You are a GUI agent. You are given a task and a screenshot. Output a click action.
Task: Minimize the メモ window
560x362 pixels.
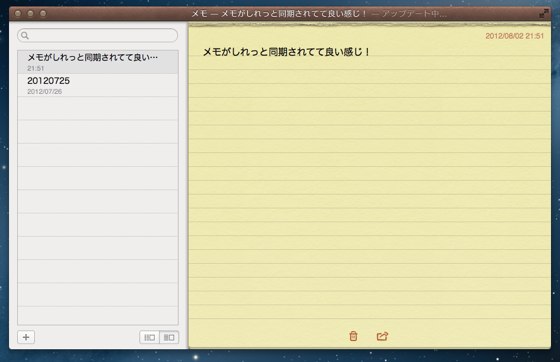pyautogui.click(x=30, y=14)
